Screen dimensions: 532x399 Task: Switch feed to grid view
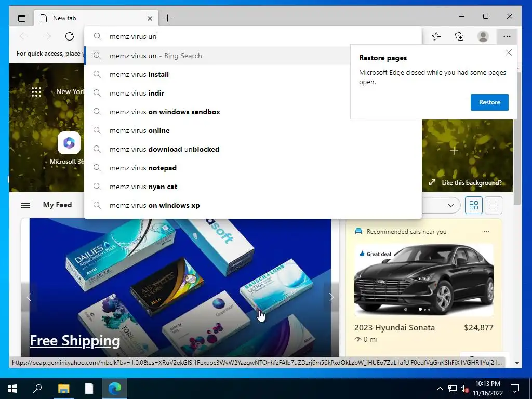pyautogui.click(x=474, y=205)
